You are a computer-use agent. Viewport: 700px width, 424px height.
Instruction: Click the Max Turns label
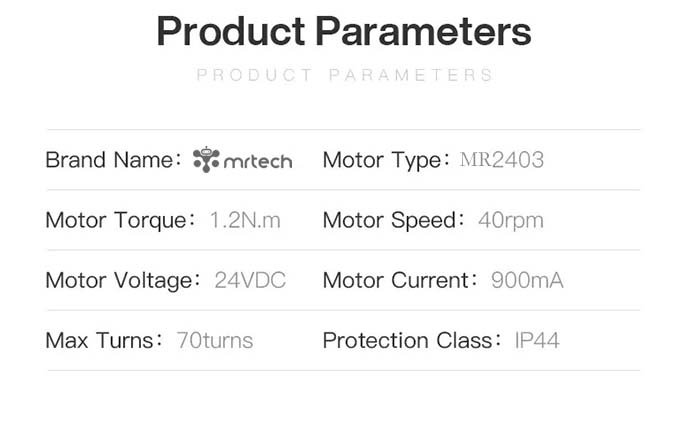pos(104,341)
